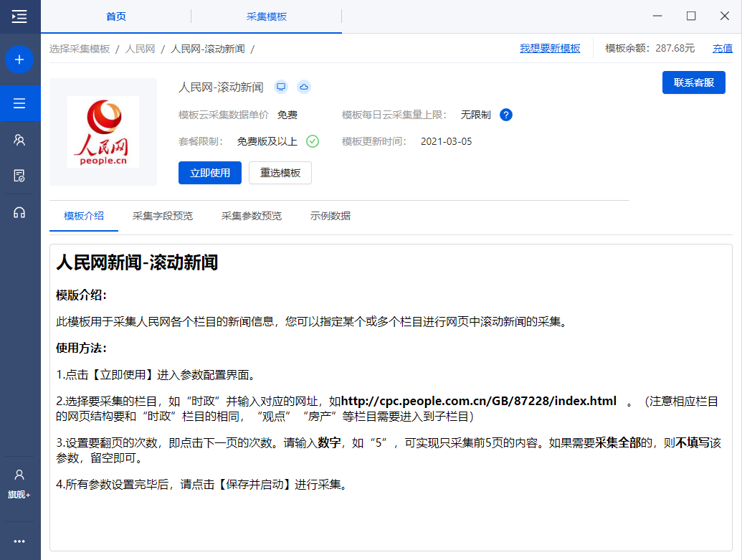Open the 我想要新模板 link

(550, 48)
